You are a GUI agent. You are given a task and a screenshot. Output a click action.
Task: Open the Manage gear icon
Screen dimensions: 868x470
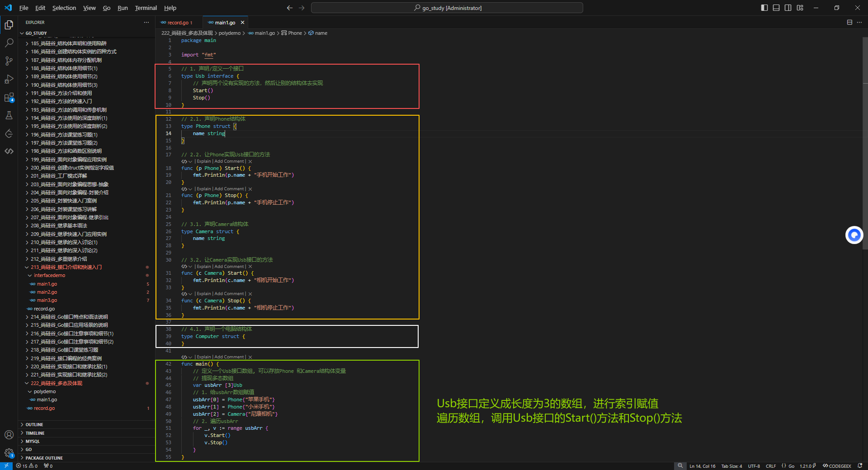click(x=9, y=452)
